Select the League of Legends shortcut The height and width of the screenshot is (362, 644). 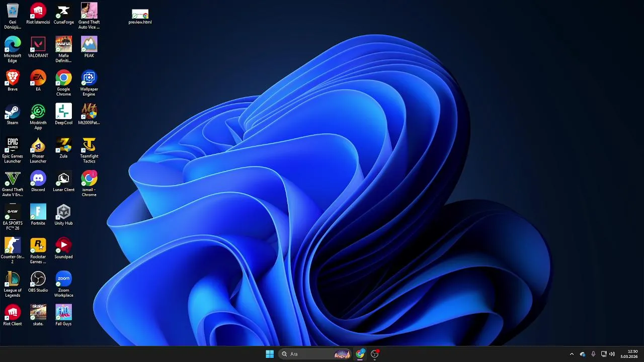coord(13,285)
